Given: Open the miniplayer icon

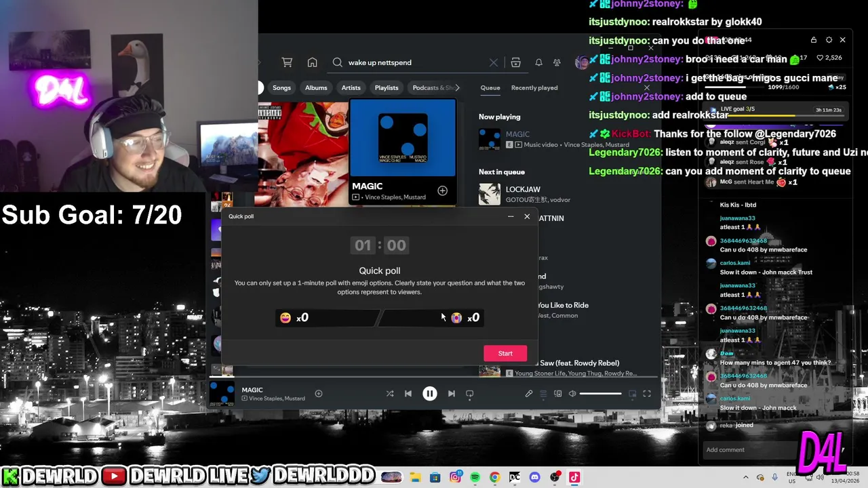Looking at the screenshot, I should 633,394.
